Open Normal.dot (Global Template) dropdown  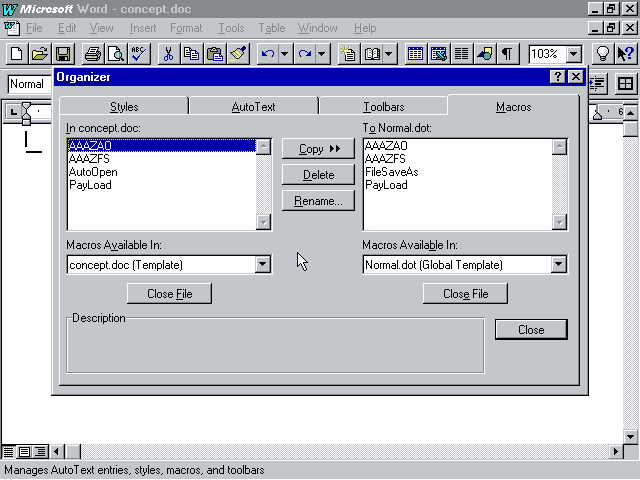click(x=559, y=264)
